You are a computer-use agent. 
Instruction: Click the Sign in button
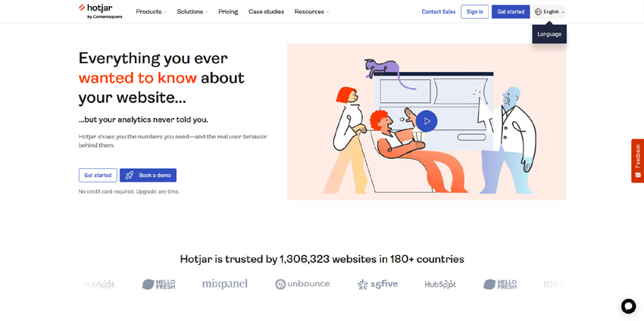(475, 12)
